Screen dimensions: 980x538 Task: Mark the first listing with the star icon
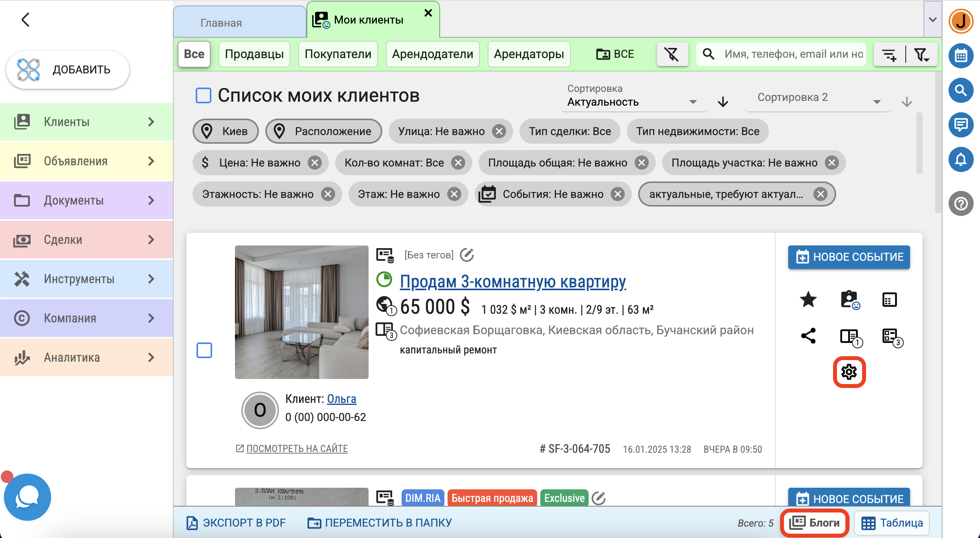tap(808, 300)
